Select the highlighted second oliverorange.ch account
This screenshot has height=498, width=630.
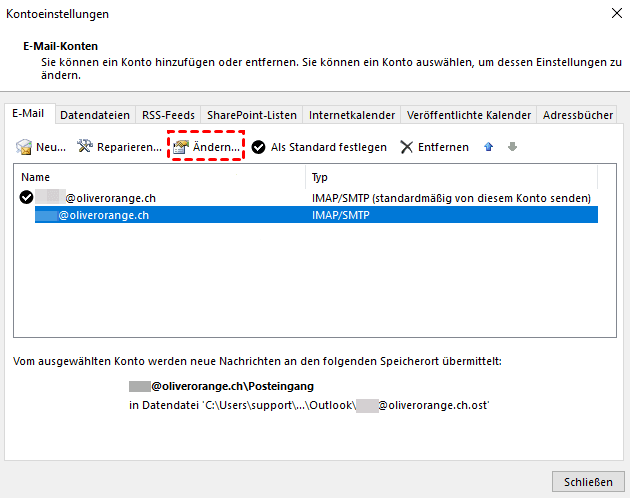[300, 214]
